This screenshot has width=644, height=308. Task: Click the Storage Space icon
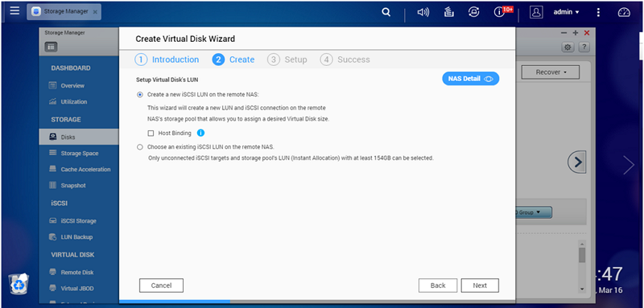pos(52,153)
